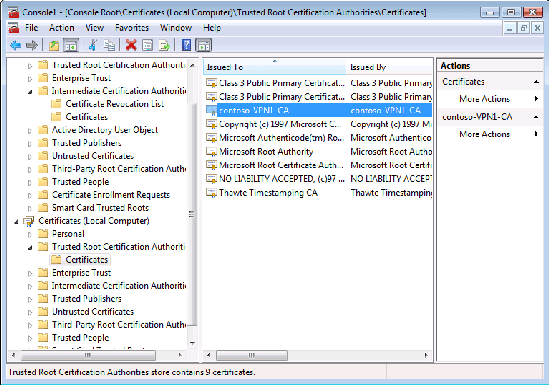Click the certificate list horizontal scrollbar thumb
Viewport: 549px width, 385px height.
pyautogui.click(x=252, y=355)
